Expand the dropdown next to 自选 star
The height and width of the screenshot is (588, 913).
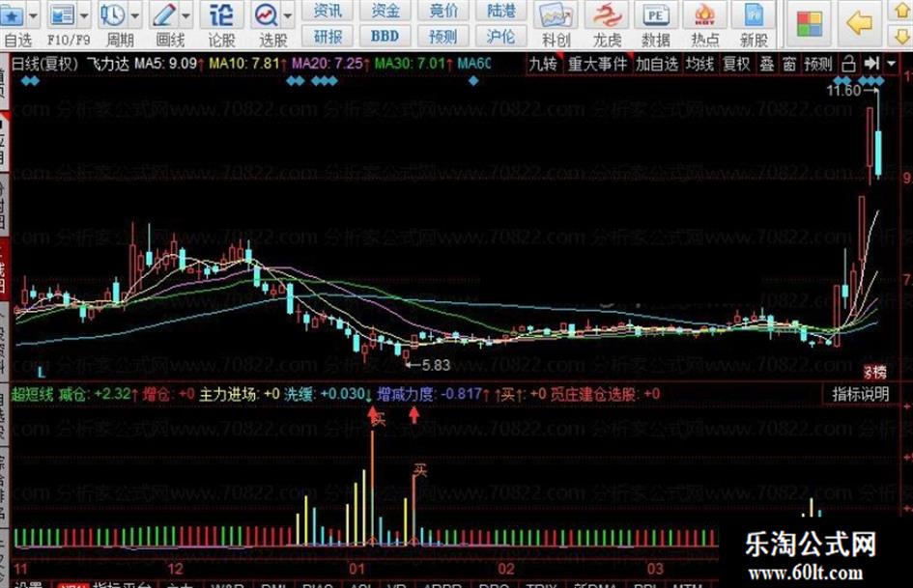pyautogui.click(x=33, y=15)
